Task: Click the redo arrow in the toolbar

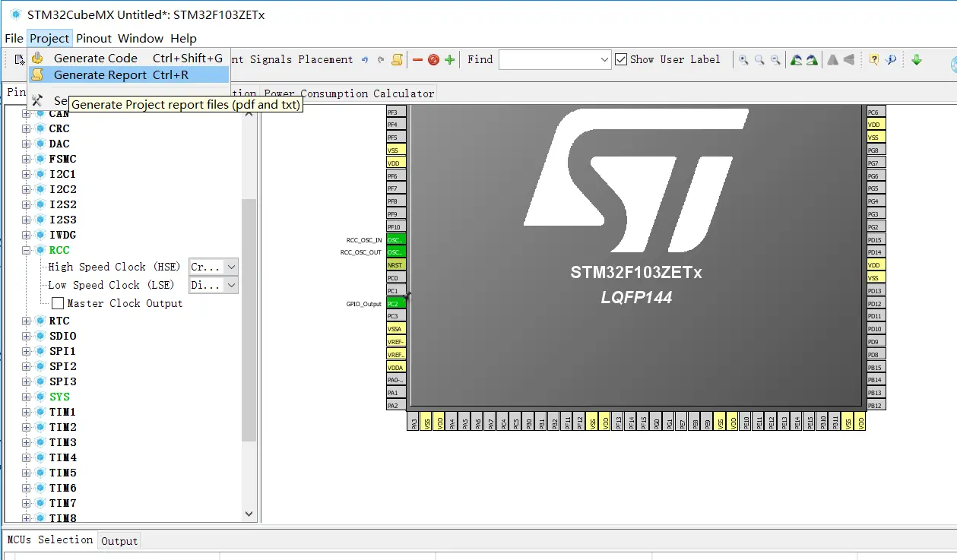Action: 381,59
